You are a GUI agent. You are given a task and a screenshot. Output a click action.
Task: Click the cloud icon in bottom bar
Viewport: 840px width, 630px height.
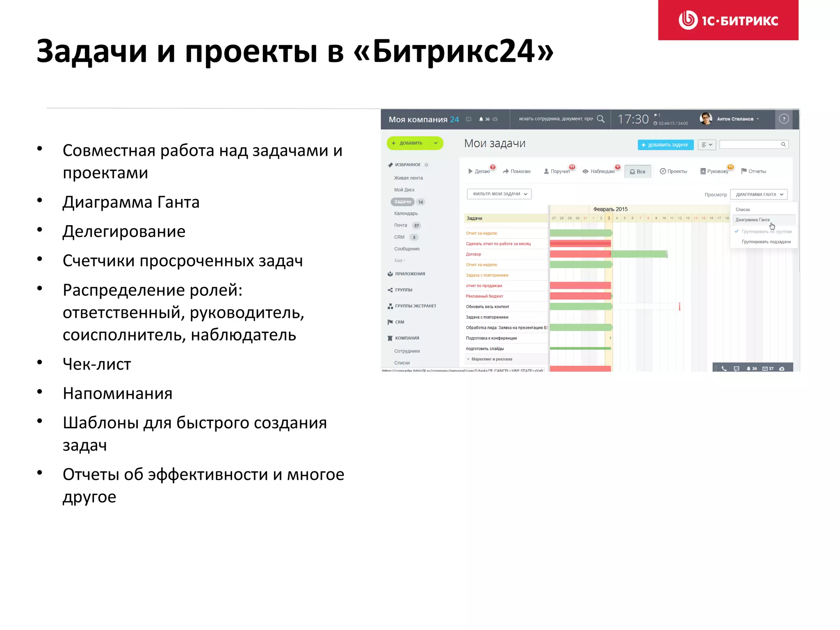pos(782,368)
